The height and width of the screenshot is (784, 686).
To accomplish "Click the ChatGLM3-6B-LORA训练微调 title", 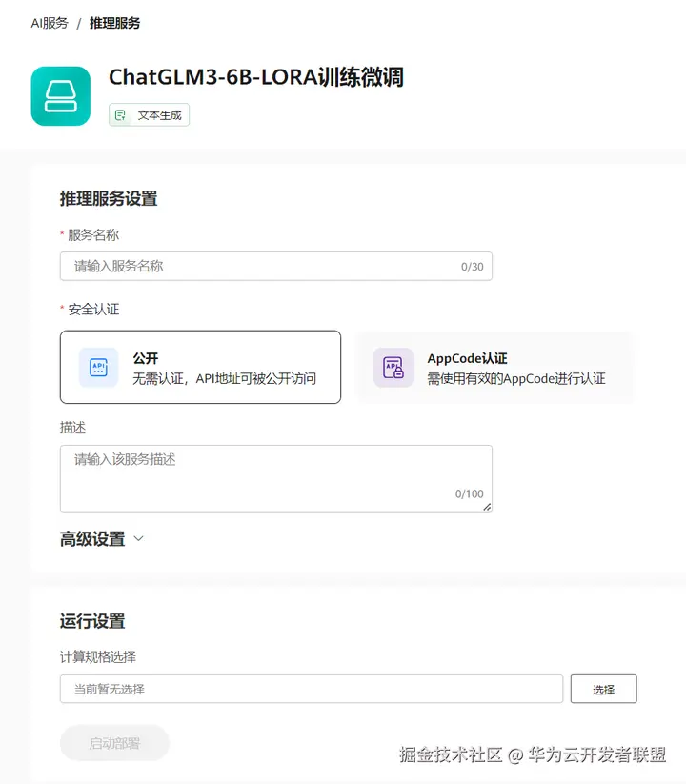I will coord(256,77).
